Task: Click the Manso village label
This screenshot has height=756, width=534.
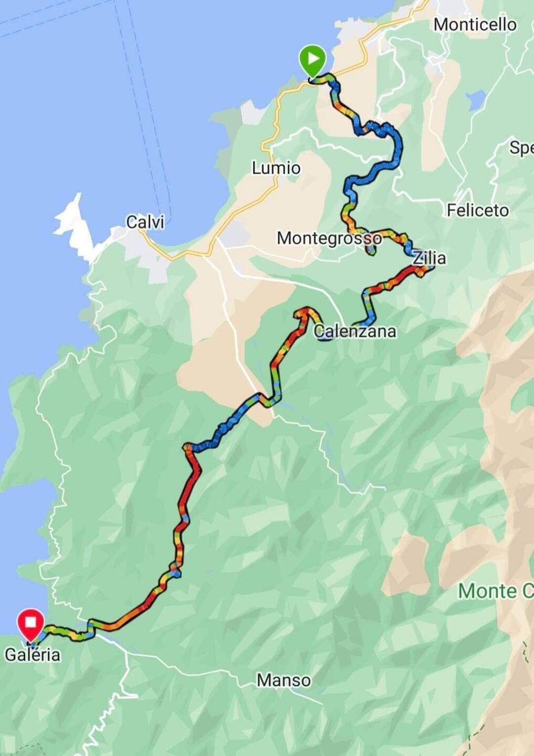Action: click(284, 680)
